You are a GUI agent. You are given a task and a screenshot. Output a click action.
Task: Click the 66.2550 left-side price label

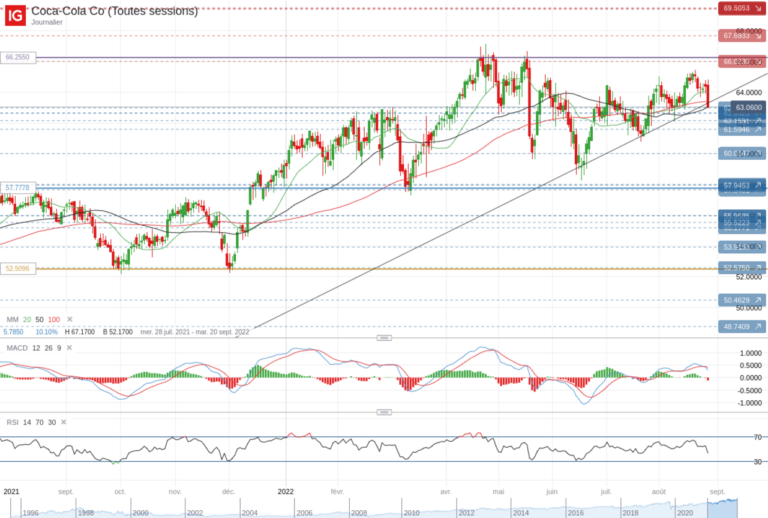16,58
